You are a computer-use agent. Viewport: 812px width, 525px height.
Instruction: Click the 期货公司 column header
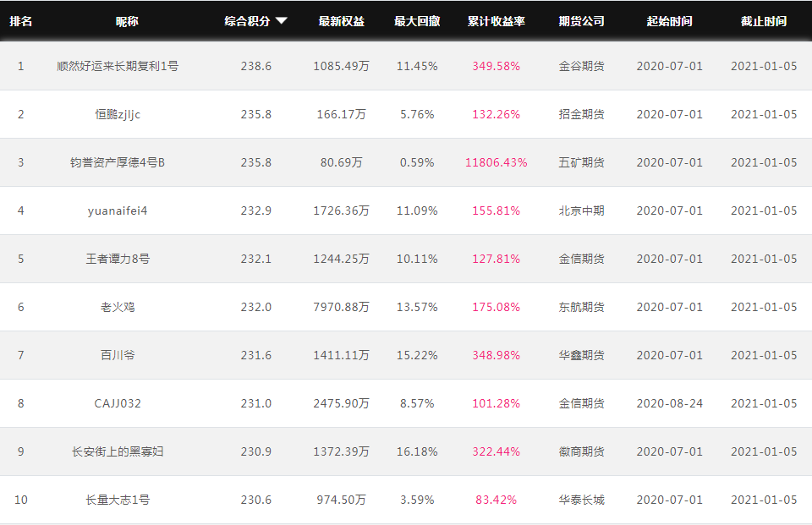click(x=582, y=21)
